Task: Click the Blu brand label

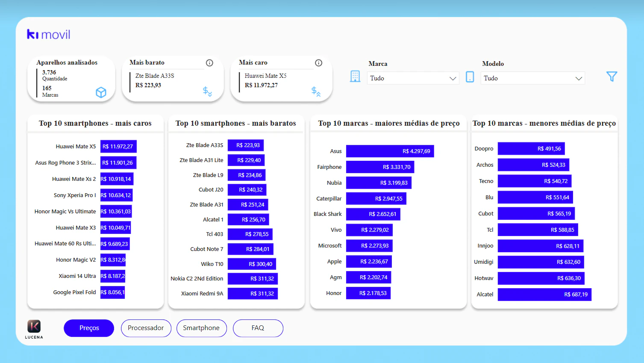Action: [x=489, y=197]
